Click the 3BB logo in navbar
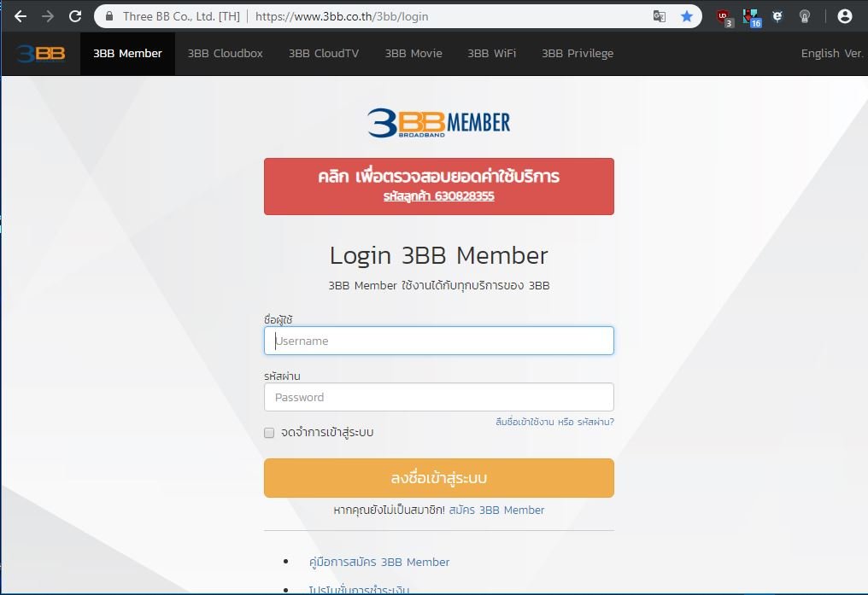The height and width of the screenshot is (595, 868). (x=40, y=54)
